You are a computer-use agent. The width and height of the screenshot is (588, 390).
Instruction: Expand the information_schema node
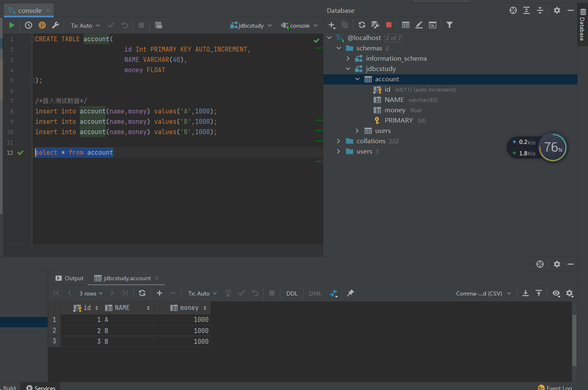(x=348, y=58)
